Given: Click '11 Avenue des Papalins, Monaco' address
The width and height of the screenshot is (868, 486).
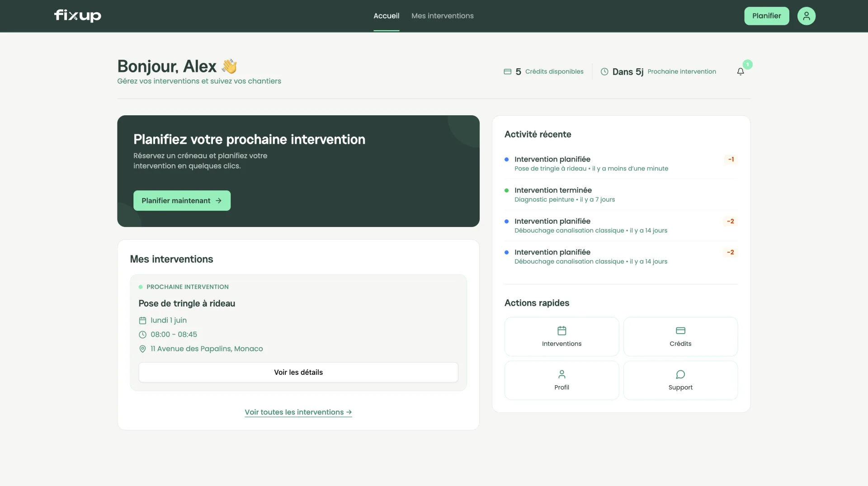Looking at the screenshot, I should [207, 349].
